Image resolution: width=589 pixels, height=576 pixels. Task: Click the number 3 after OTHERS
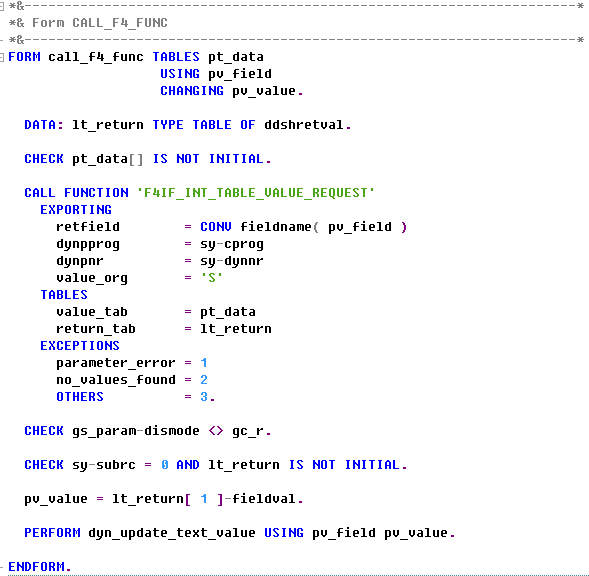[204, 397]
